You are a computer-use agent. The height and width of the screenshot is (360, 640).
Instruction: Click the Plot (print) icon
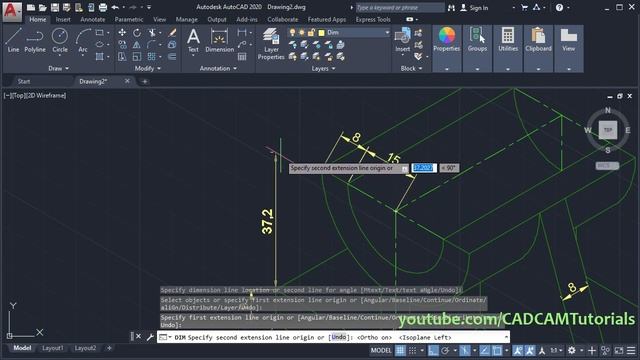(103, 7)
